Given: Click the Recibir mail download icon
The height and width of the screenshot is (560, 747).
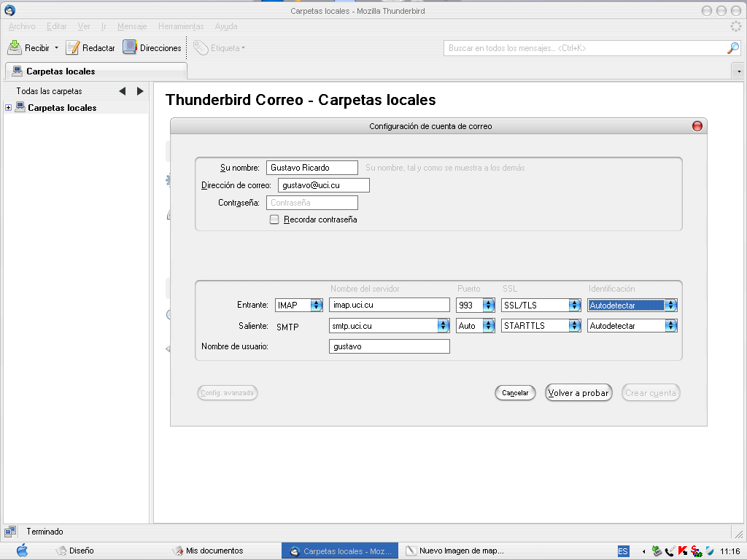Looking at the screenshot, I should click(15, 47).
